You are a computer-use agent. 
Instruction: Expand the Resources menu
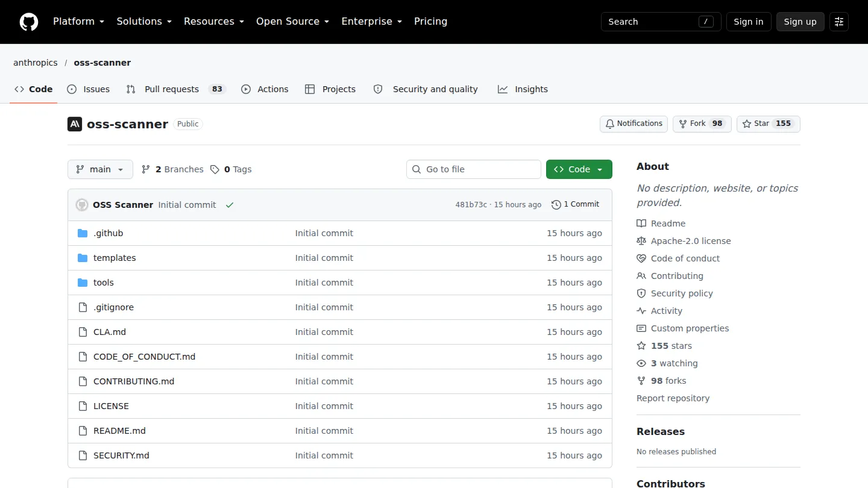(x=214, y=22)
